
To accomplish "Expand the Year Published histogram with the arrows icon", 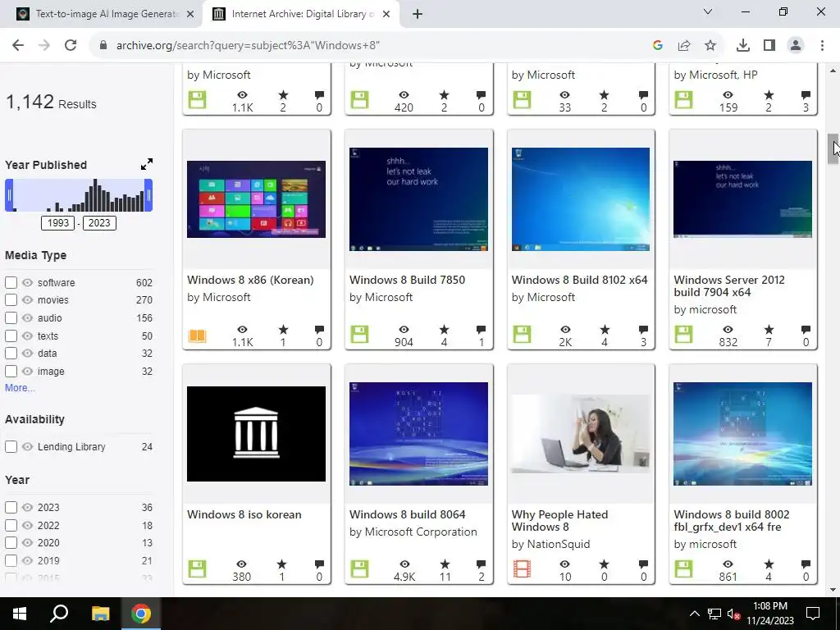I will (147, 164).
